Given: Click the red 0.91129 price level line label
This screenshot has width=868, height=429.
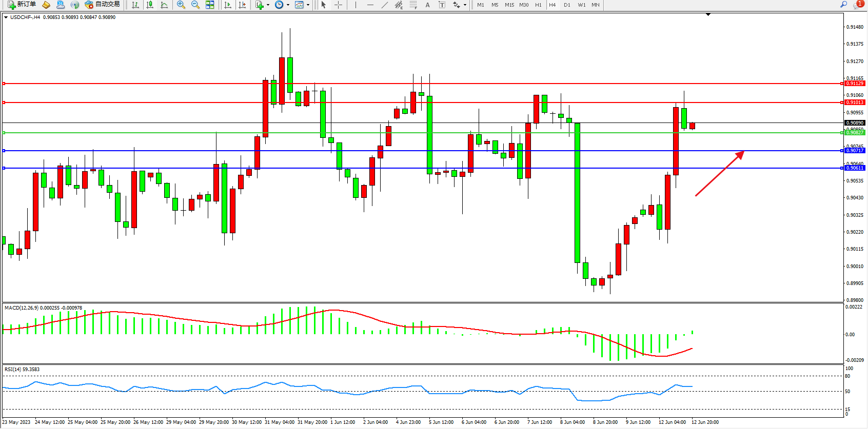Looking at the screenshot, I should (x=855, y=83).
